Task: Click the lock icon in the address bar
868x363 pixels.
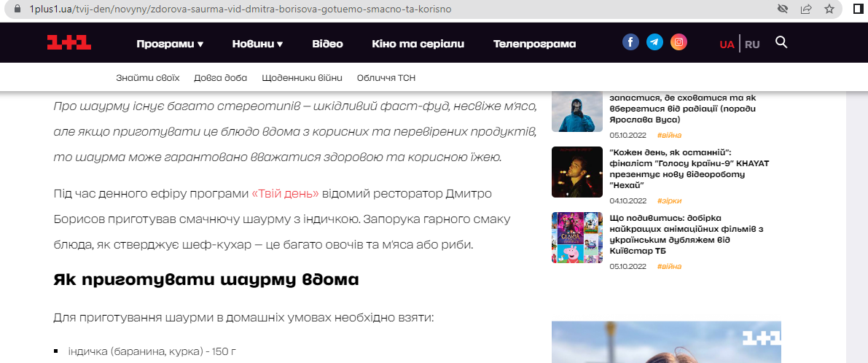Action: pyautogui.click(x=17, y=9)
